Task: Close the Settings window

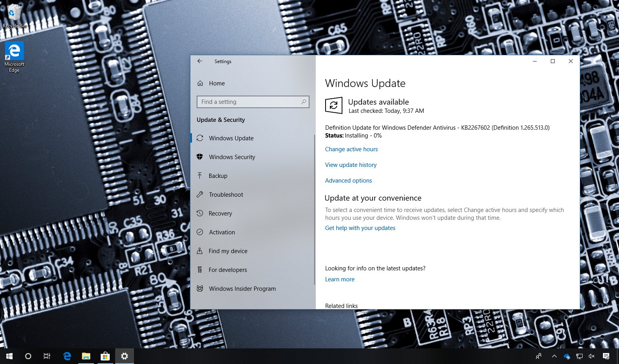Action: point(571,61)
